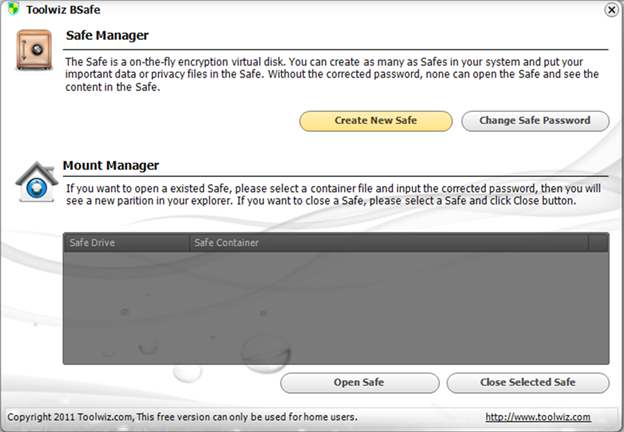Click the safe vault icon
Image resolution: width=624 pixels, height=432 pixels.
pyautogui.click(x=35, y=51)
